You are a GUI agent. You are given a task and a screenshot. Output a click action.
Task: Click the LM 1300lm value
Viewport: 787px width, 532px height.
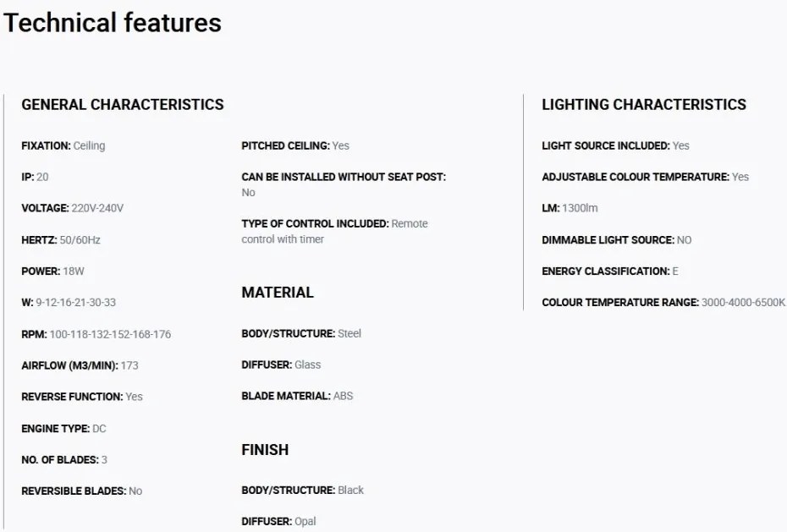point(580,208)
